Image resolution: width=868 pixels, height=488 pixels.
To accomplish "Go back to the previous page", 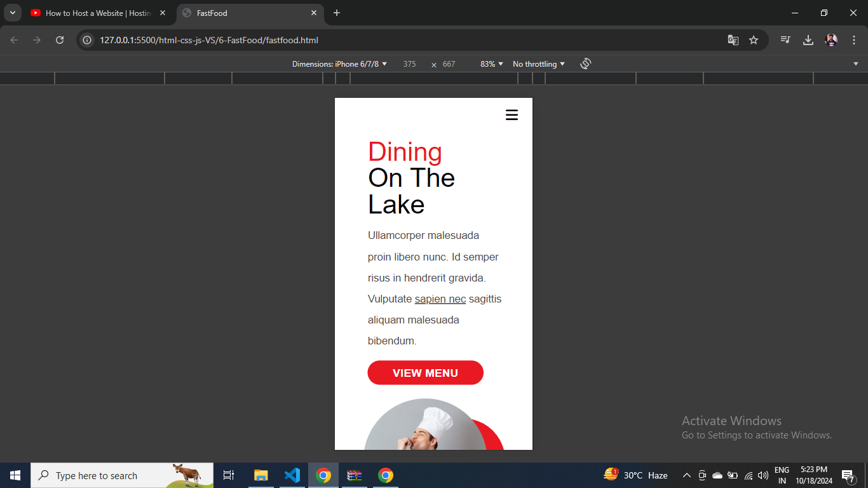I will [14, 40].
